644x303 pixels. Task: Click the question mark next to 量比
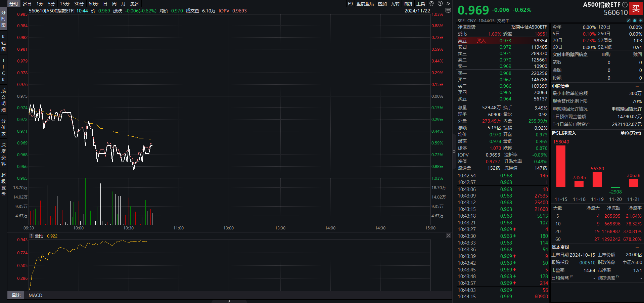pos(31,236)
